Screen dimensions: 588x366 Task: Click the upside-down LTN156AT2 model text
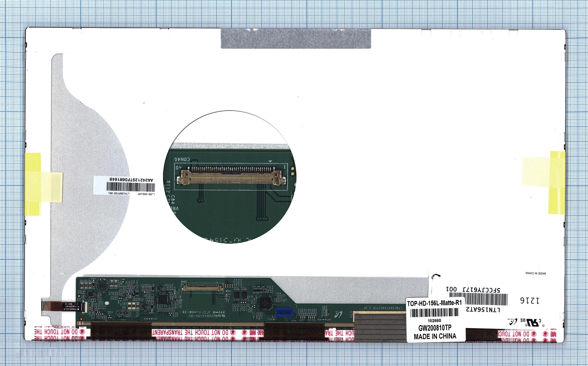(483, 310)
